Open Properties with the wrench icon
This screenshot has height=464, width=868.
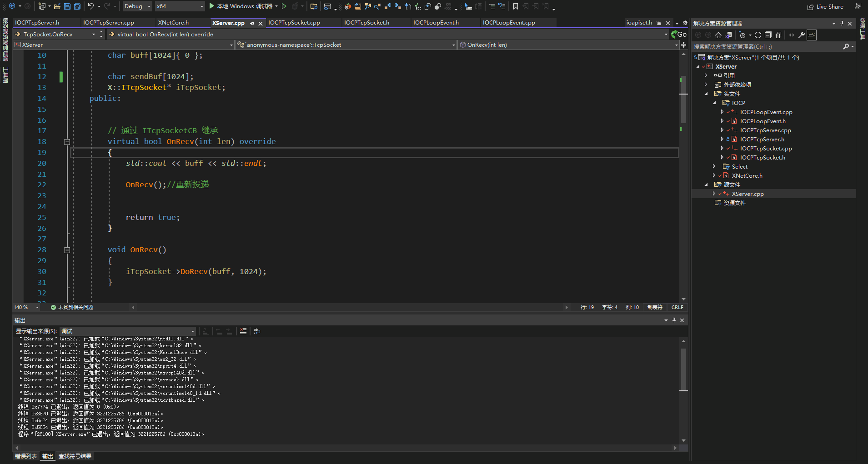pos(802,35)
